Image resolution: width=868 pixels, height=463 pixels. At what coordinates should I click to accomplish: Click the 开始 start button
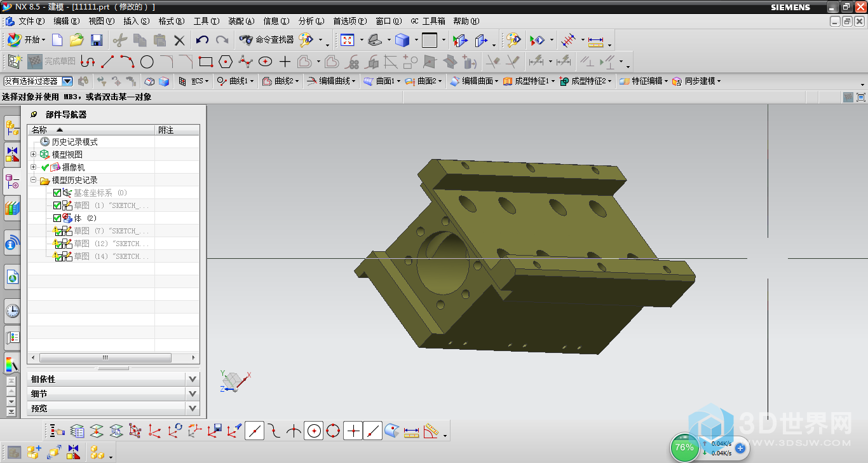click(x=27, y=40)
